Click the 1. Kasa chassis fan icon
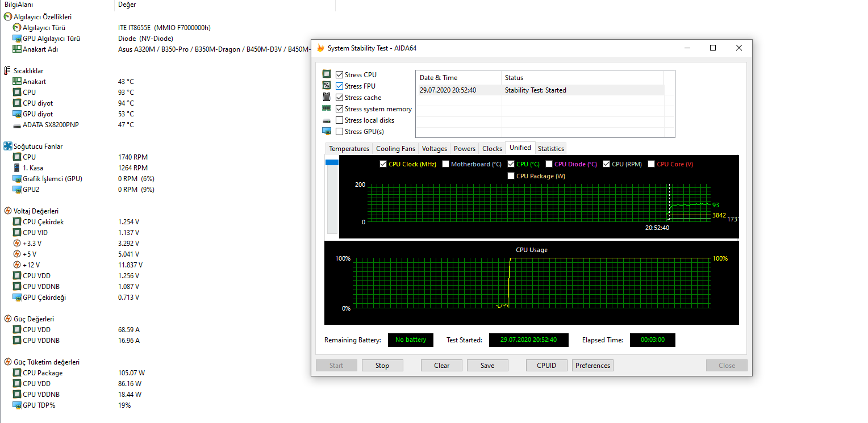 pyautogui.click(x=17, y=168)
